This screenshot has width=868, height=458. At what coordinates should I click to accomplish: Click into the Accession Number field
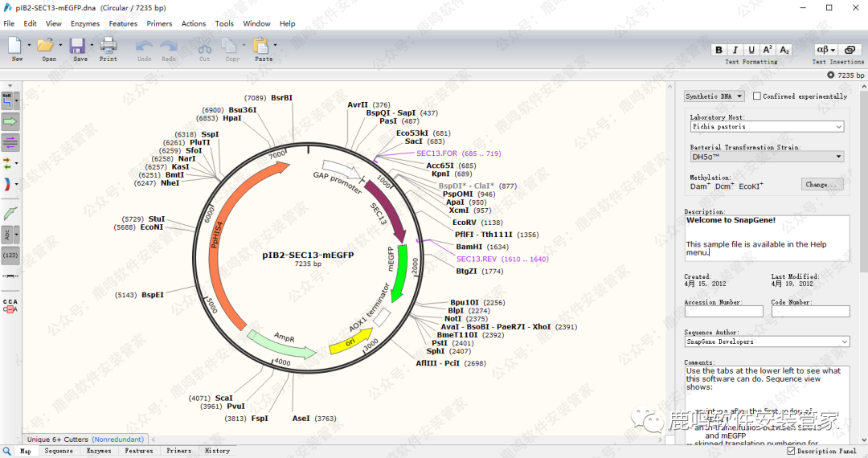coord(723,312)
